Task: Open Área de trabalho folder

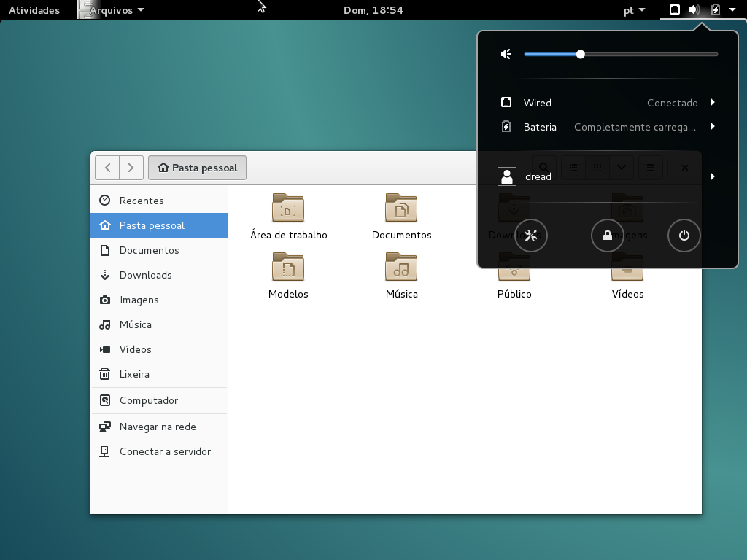Action: pos(288,209)
